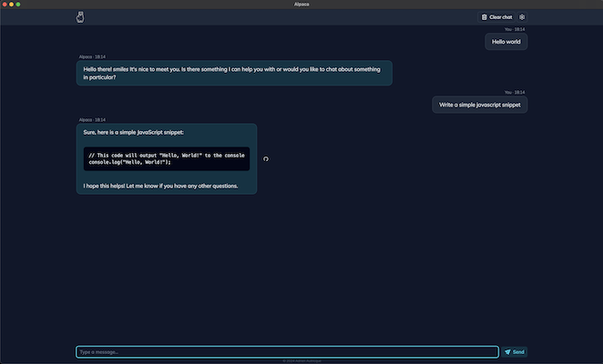Click the "You · 18:14" label above Hello world
This screenshot has width=603, height=364.
point(515,29)
